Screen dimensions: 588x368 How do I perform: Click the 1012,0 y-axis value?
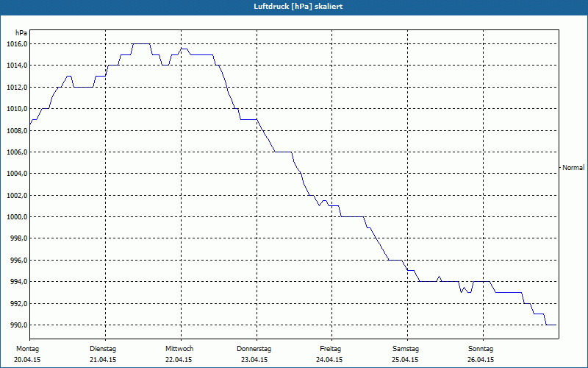click(16, 88)
